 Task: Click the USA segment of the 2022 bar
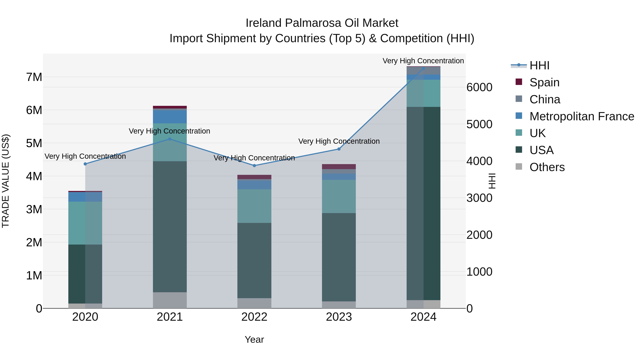(x=254, y=261)
